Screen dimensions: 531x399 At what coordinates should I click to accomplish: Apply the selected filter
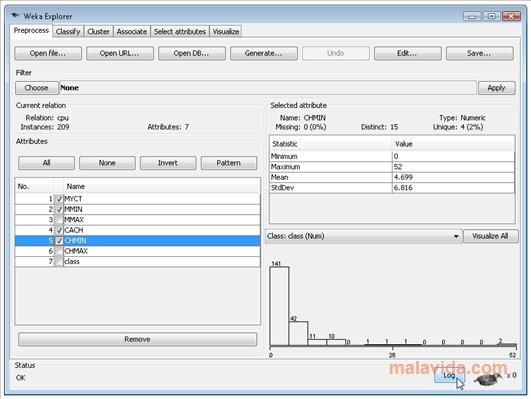(x=496, y=88)
